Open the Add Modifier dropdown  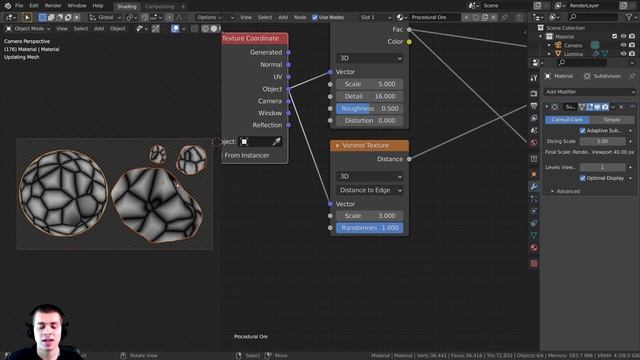point(590,92)
